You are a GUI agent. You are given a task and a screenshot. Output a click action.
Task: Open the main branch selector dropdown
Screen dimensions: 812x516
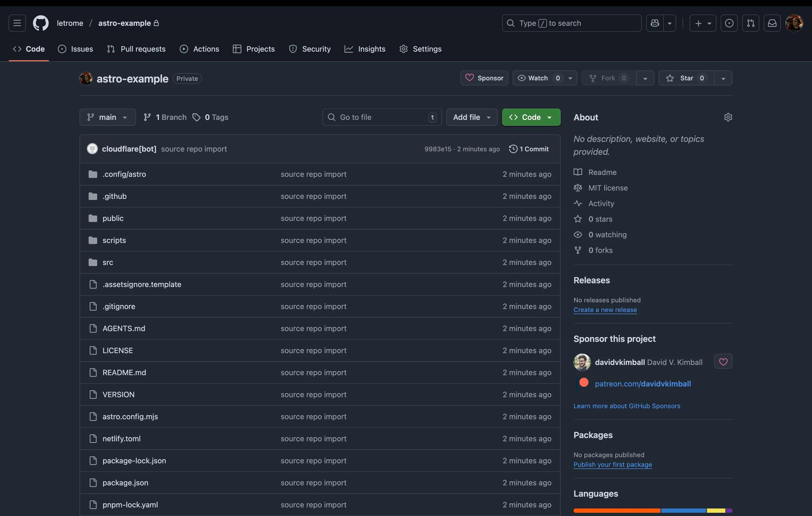tap(108, 117)
